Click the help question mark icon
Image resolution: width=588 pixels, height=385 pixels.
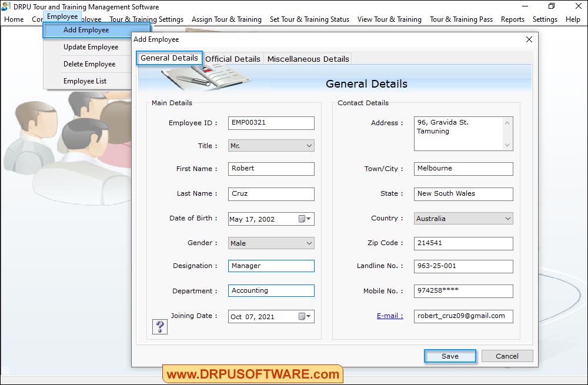159,327
